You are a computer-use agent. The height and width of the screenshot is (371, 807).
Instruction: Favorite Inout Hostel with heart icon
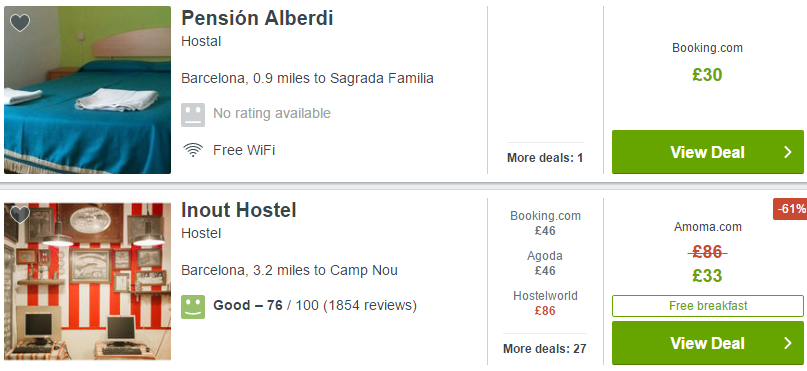coord(20,214)
